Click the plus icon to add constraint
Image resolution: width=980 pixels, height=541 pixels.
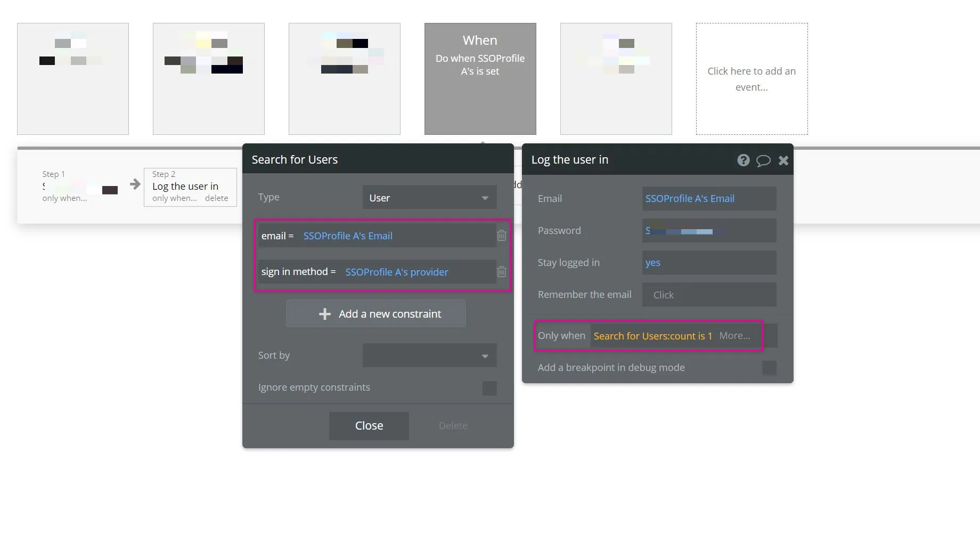click(324, 314)
